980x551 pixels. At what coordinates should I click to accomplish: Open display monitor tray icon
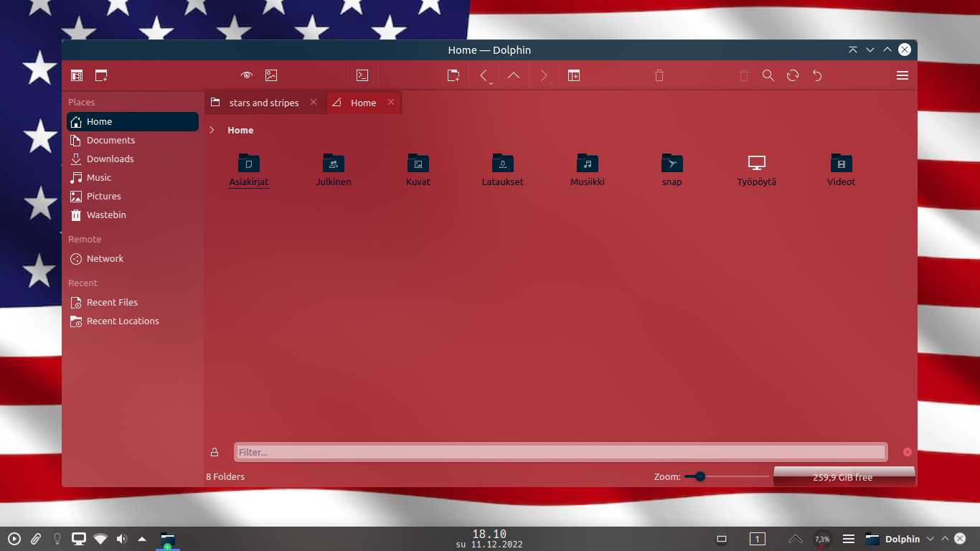pyautogui.click(x=79, y=539)
